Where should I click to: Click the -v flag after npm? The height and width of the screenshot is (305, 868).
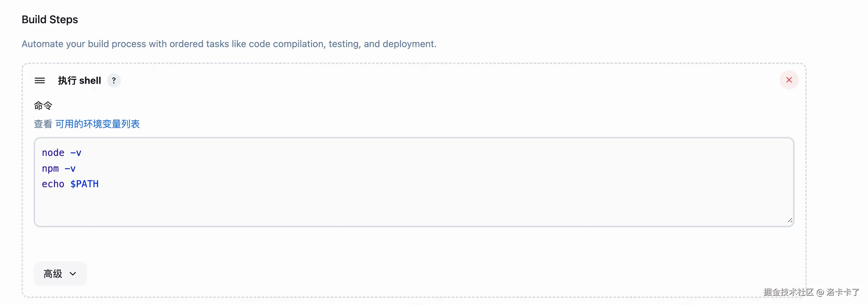(x=70, y=168)
